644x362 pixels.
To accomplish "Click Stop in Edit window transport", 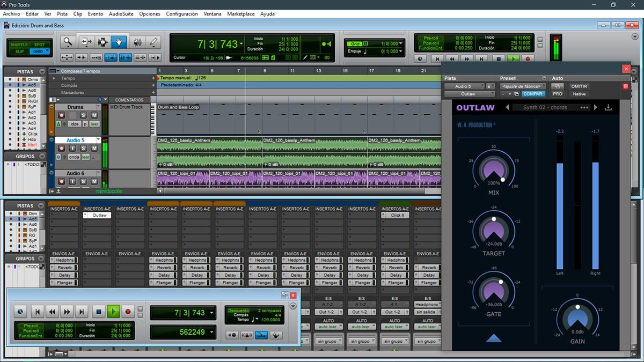I will tap(499, 59).
